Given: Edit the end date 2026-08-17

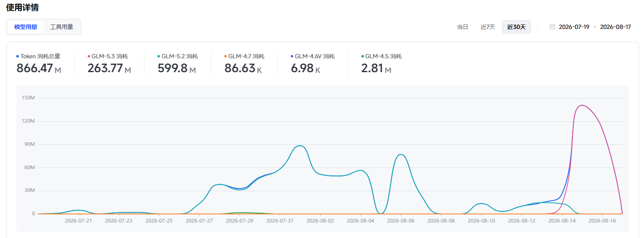Looking at the screenshot, I should [x=615, y=27].
